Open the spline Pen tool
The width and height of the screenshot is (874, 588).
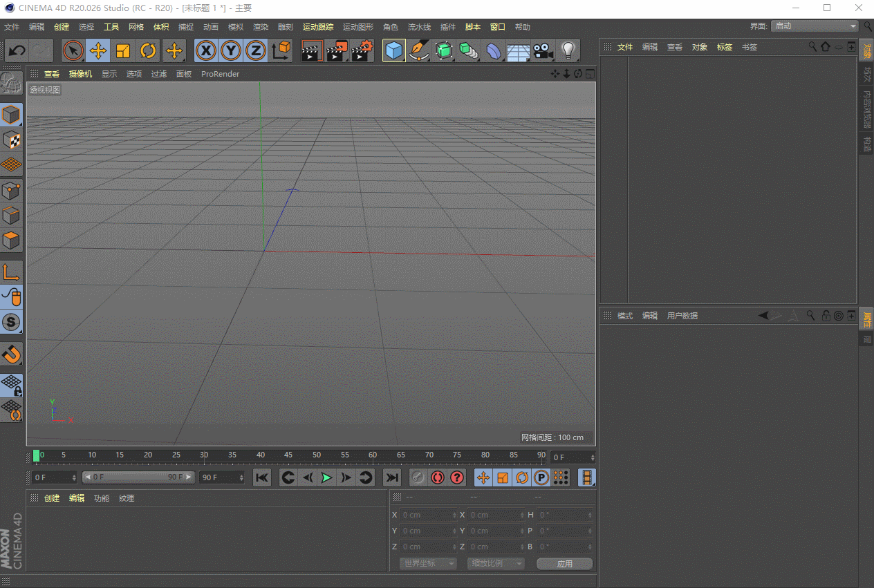pyautogui.click(x=418, y=51)
